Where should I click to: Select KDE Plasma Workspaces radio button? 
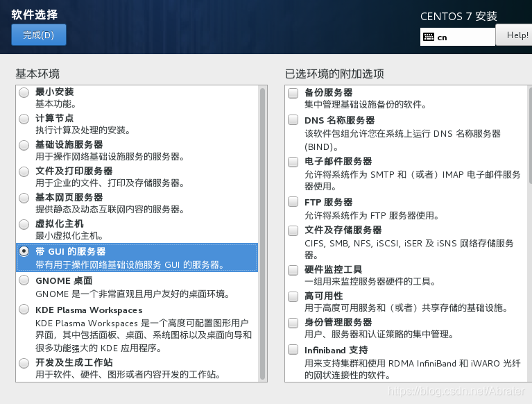[24, 310]
